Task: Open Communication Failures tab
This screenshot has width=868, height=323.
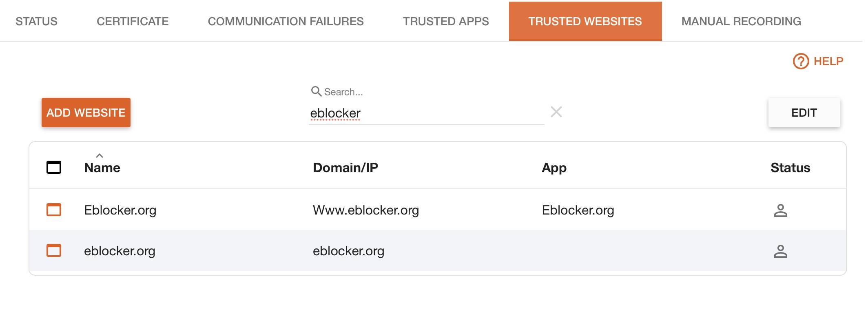Action: (x=286, y=21)
